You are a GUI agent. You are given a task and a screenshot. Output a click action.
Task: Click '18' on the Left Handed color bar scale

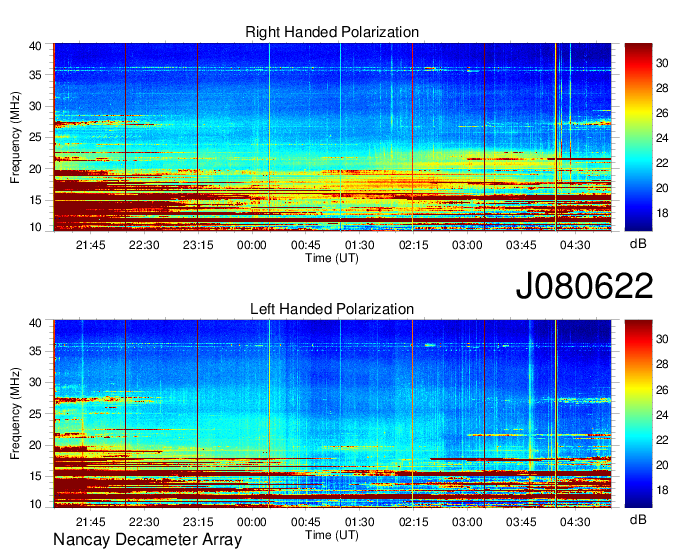[662, 490]
